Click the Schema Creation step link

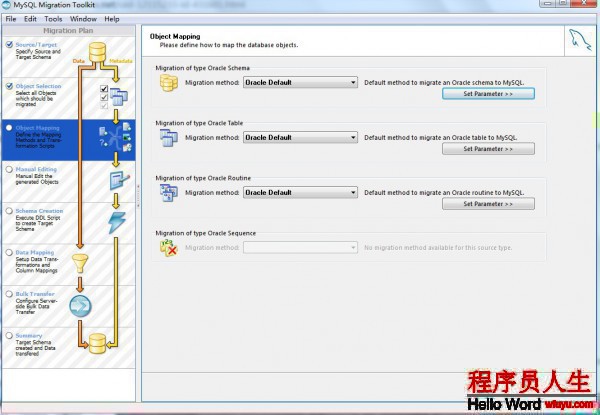39,211
